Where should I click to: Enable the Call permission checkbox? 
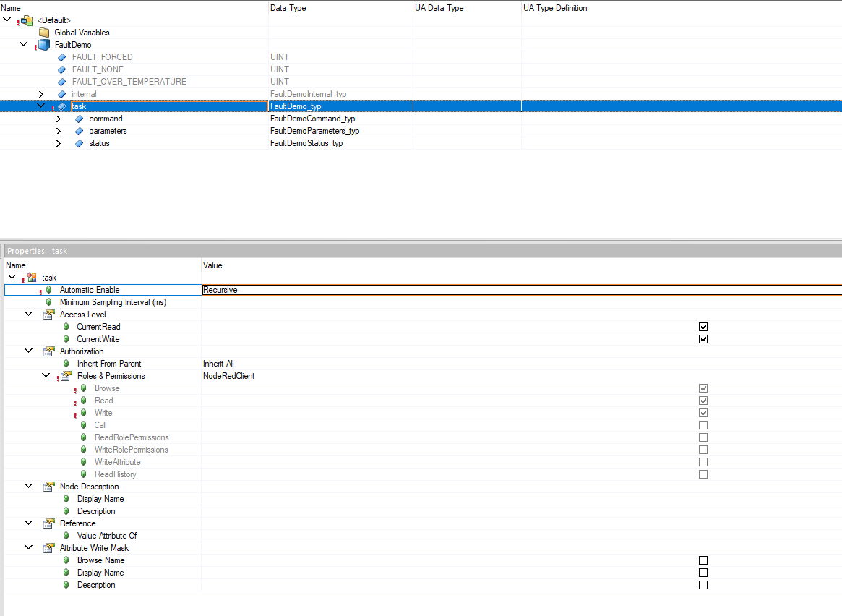pos(703,425)
